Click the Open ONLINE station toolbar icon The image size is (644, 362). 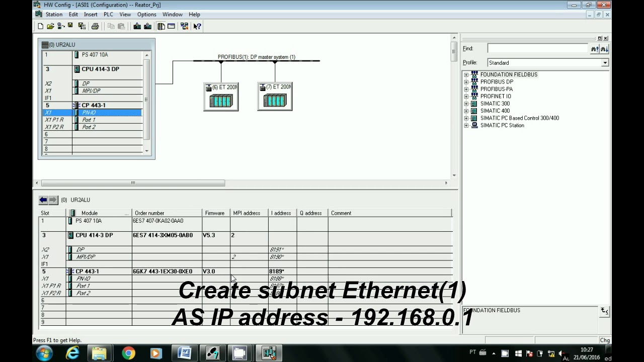click(x=61, y=26)
